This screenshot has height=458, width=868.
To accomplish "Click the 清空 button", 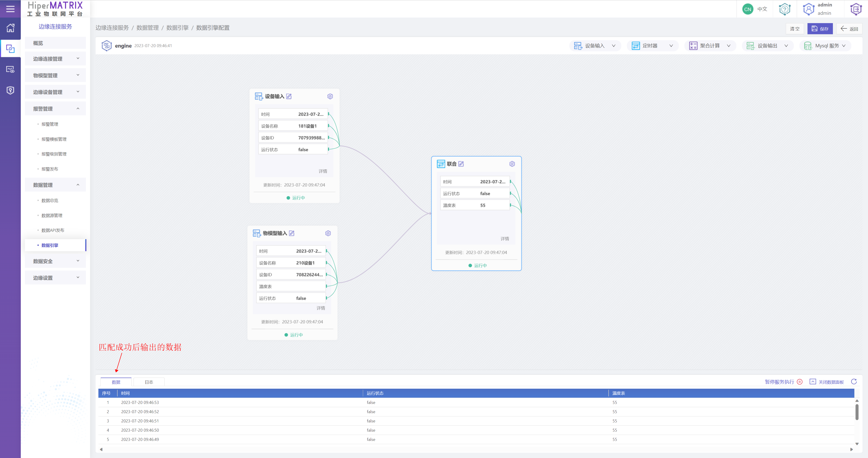I will [795, 29].
